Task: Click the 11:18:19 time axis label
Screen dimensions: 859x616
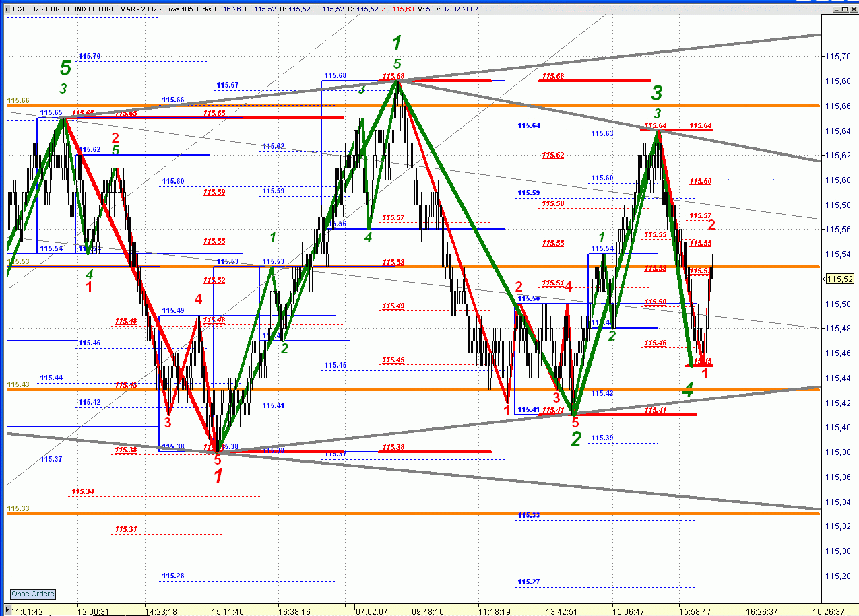Action: point(495,611)
